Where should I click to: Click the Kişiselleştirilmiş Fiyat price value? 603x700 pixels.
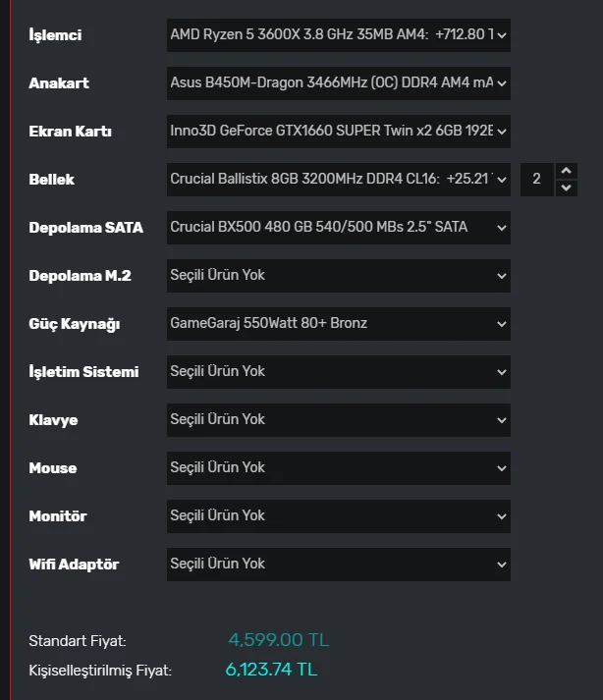[271, 670]
